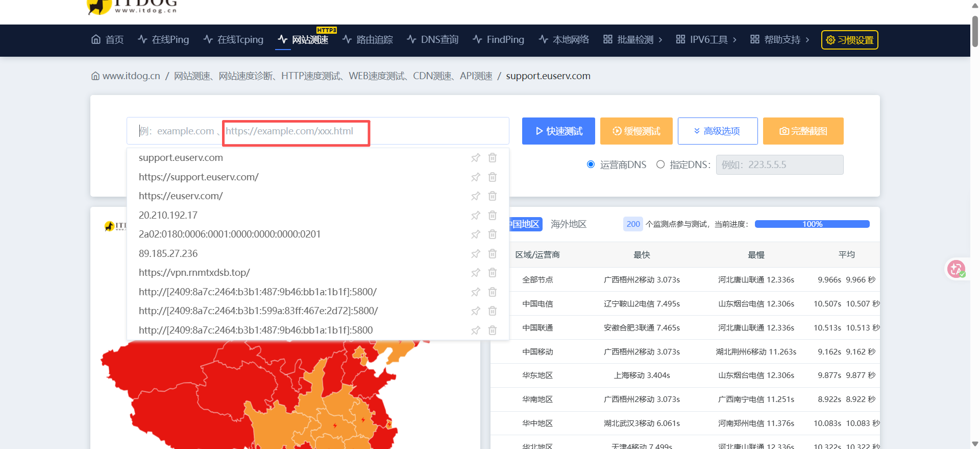Delete the 1b1f]:5800/ history entry with trailing slash

pyautogui.click(x=493, y=292)
